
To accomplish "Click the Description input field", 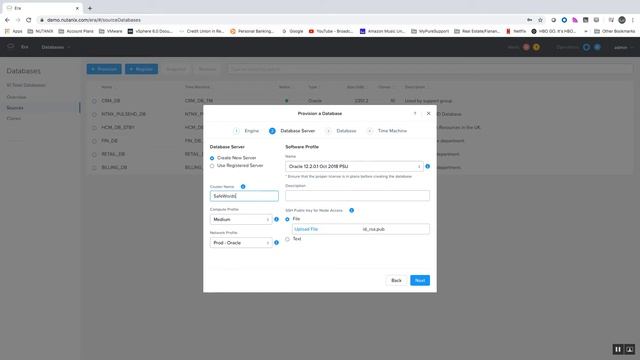I will [357, 196].
